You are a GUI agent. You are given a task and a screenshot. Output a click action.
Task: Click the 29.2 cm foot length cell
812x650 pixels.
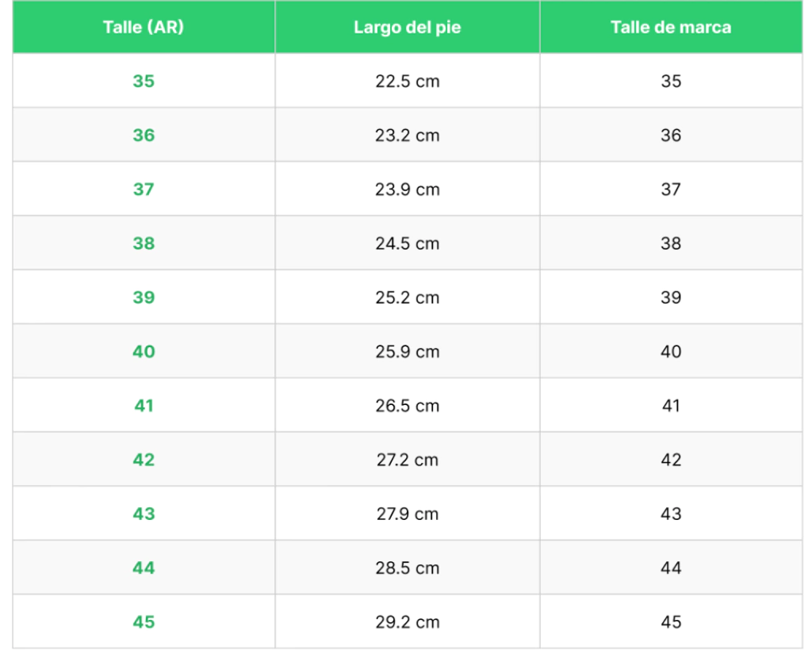408,621
